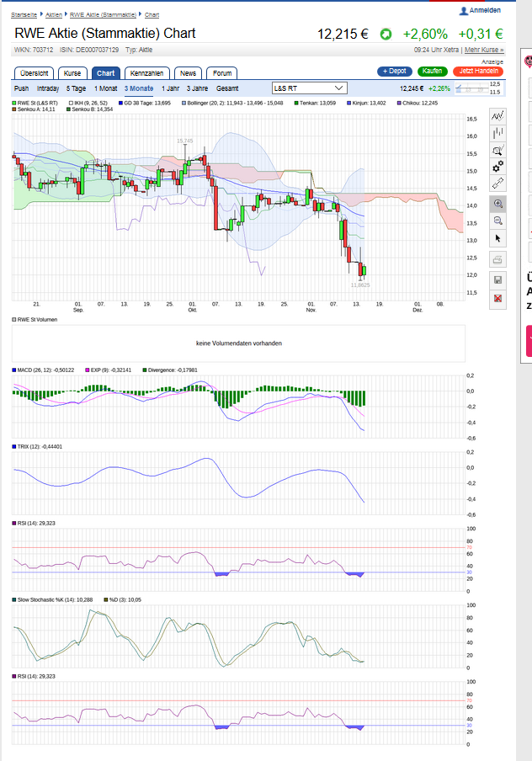Click the print chart icon

[497, 259]
